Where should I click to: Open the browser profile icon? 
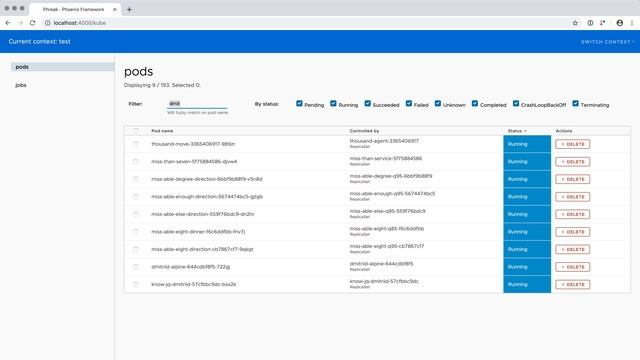coord(620,23)
